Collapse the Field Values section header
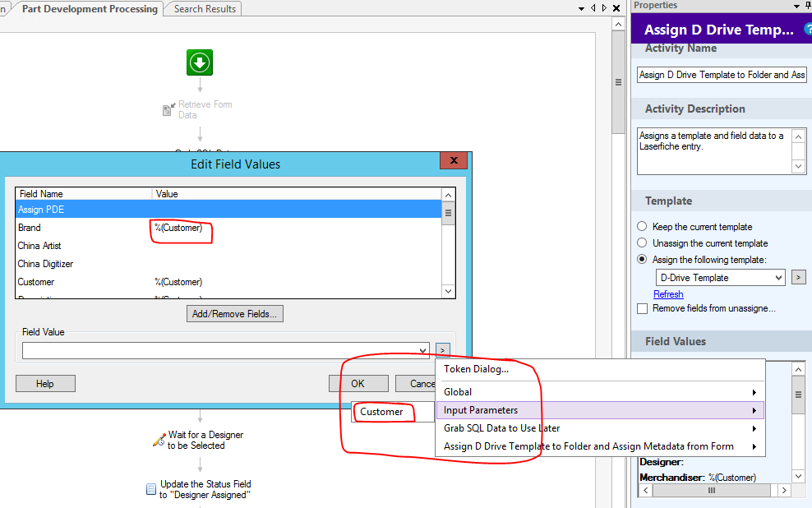Screen dimensions: 812x508 coord(721,341)
